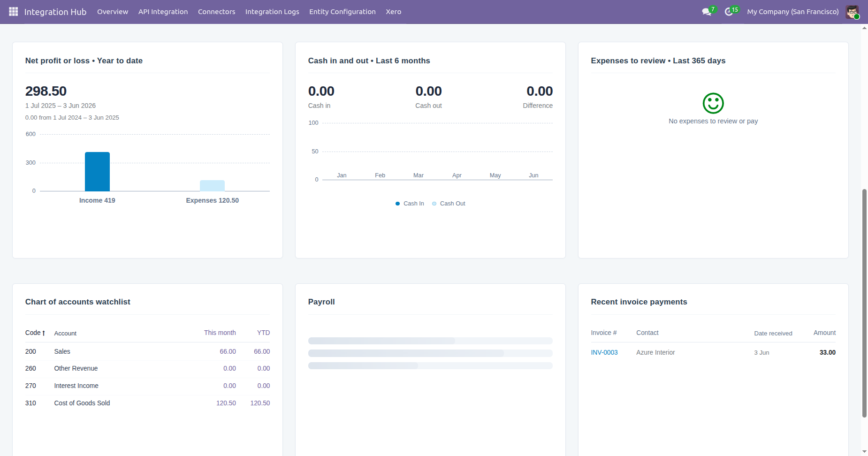Click the green smiley face icon
Image resolution: width=868 pixels, height=456 pixels.
(x=713, y=103)
